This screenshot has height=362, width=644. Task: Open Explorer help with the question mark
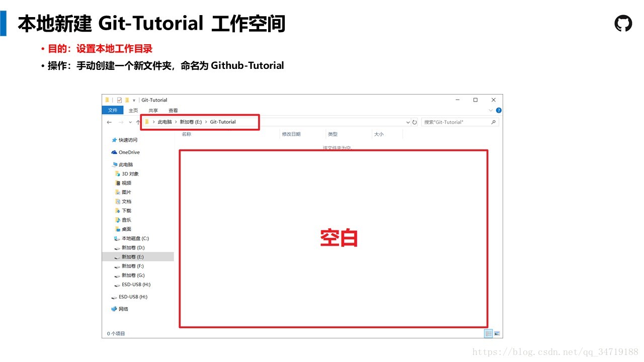499,110
